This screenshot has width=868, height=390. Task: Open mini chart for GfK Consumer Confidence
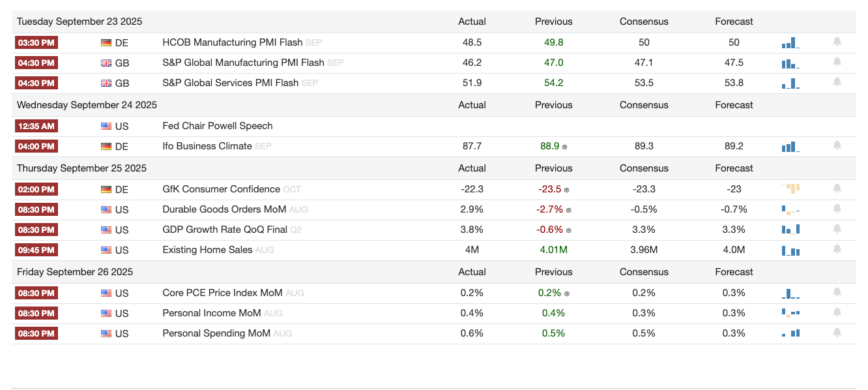tap(790, 189)
